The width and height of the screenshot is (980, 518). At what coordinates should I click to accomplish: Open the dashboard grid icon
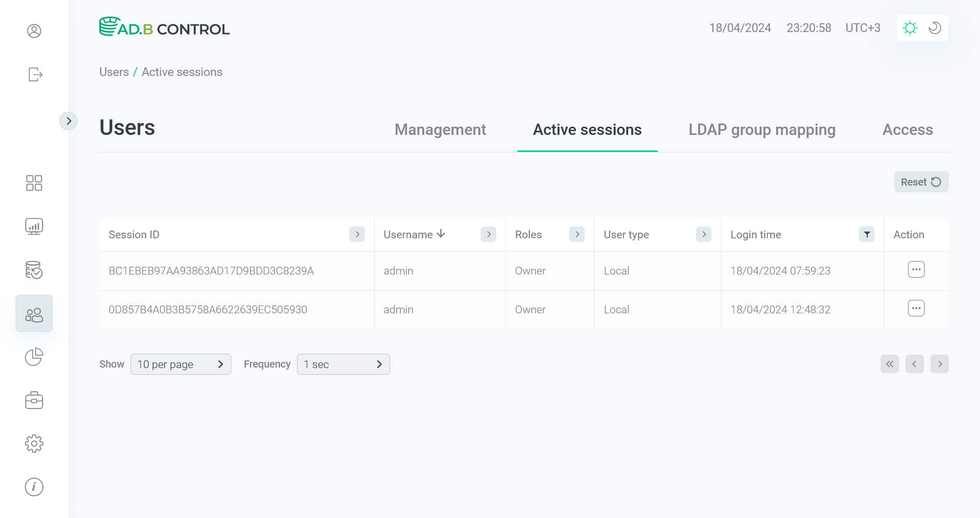(34, 183)
